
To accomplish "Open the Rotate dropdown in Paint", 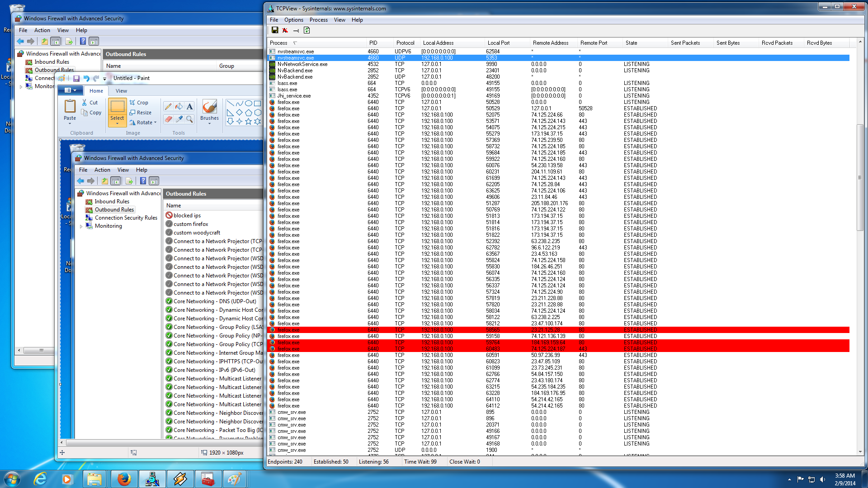I will [x=143, y=122].
